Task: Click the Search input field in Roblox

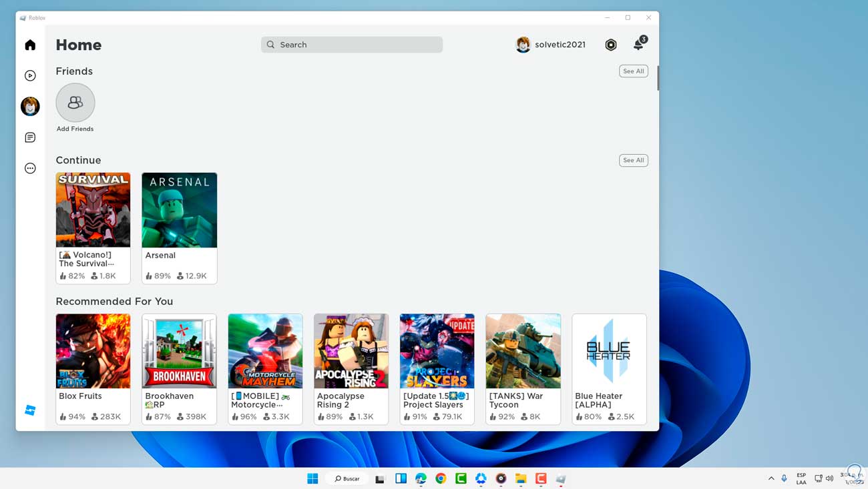Action: [x=352, y=45]
